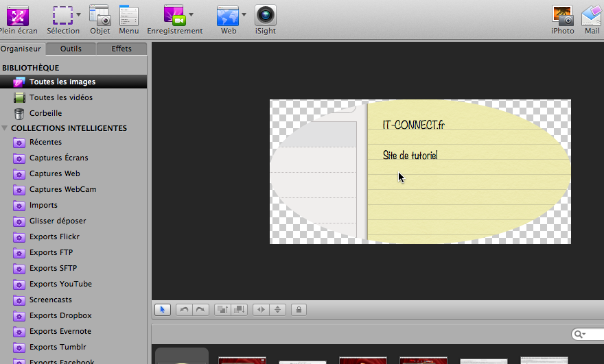The width and height of the screenshot is (604, 364).
Task: Select Toutes les vidéos in the library
Action: click(x=60, y=97)
